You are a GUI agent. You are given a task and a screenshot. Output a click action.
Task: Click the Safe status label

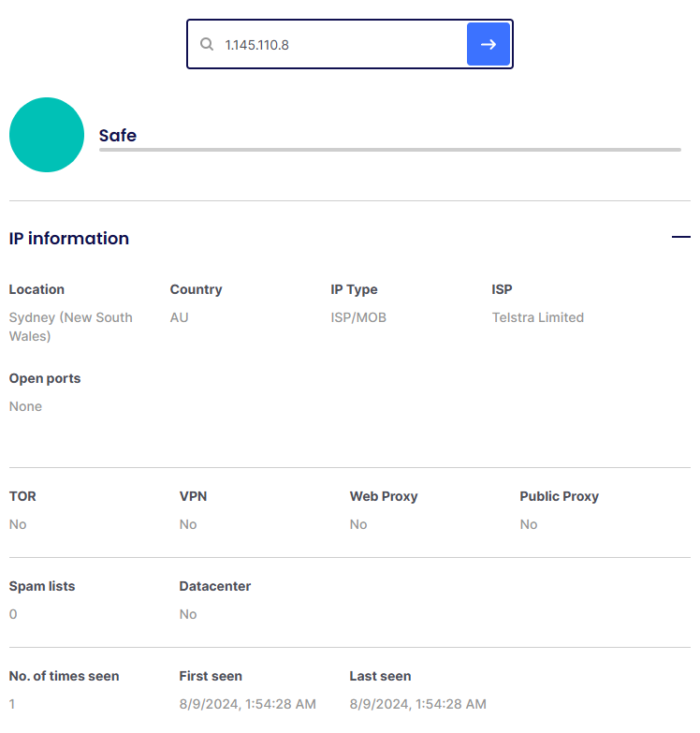click(x=118, y=136)
